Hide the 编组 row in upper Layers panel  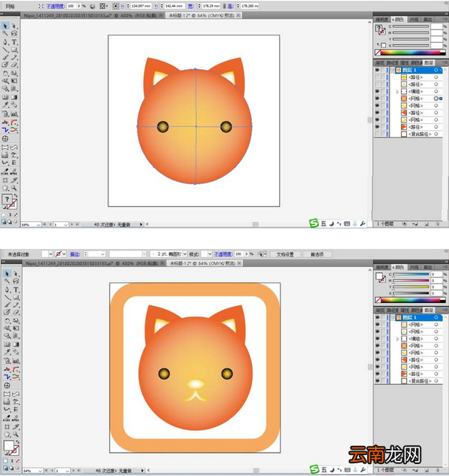coord(377,92)
